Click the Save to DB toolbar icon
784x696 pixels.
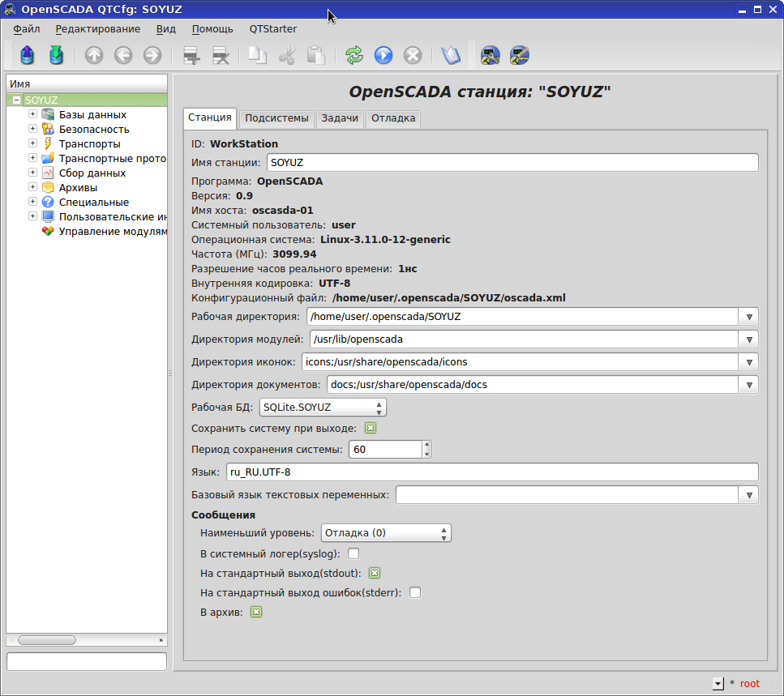56,55
